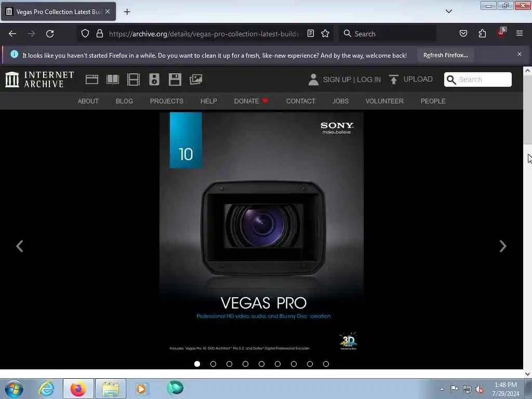
Task: Open the Internet Archive home logo
Action: pyautogui.click(x=39, y=79)
